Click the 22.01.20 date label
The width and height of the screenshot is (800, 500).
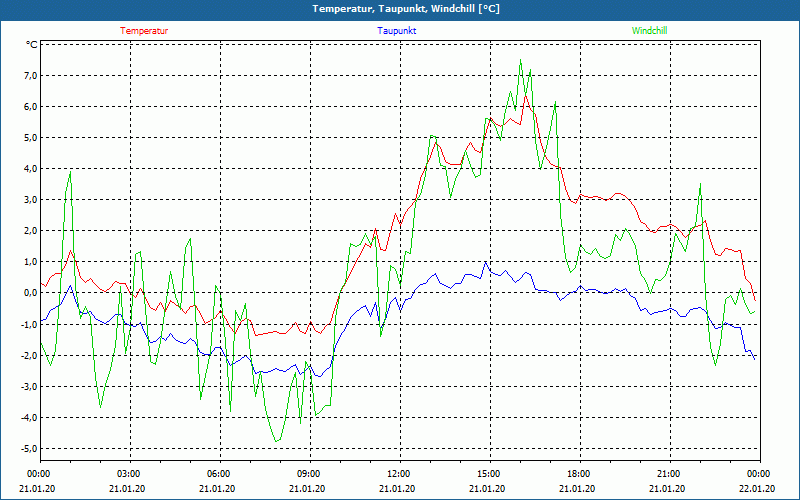tap(757, 489)
